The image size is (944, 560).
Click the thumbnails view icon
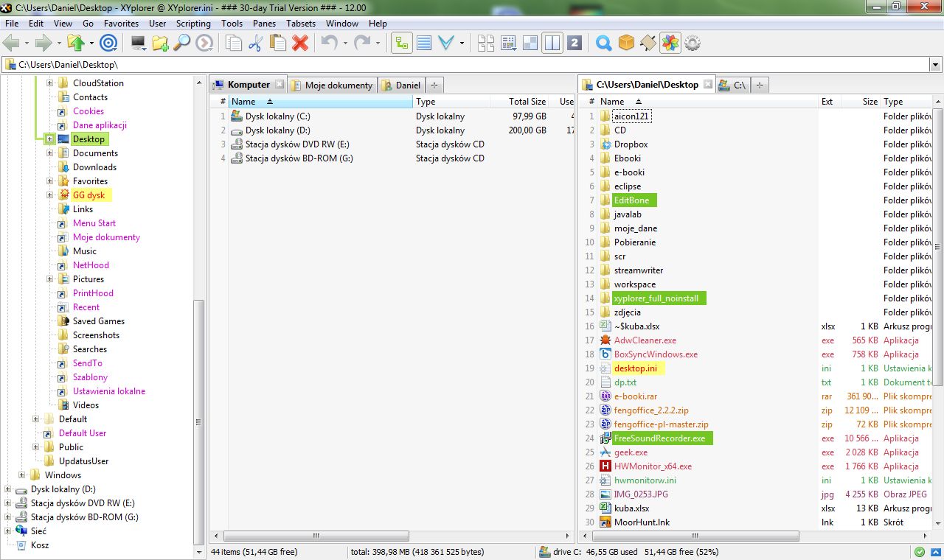click(508, 43)
